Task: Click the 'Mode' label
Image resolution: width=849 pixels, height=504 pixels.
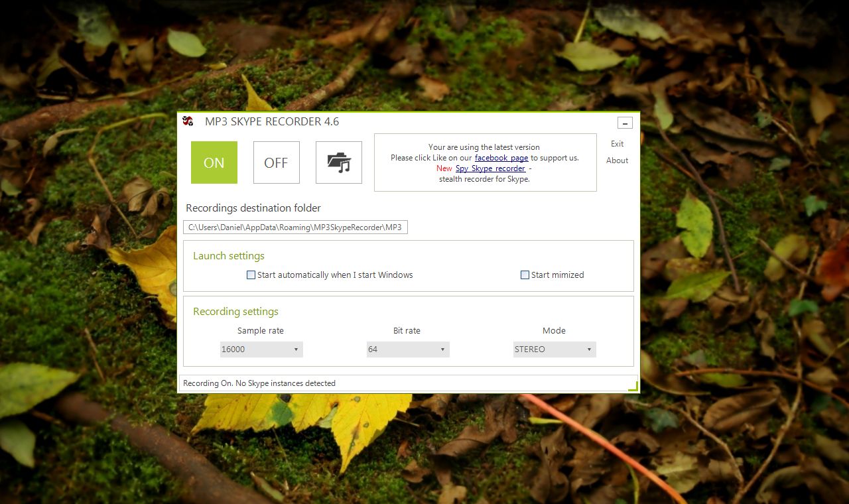Action: coord(555,331)
